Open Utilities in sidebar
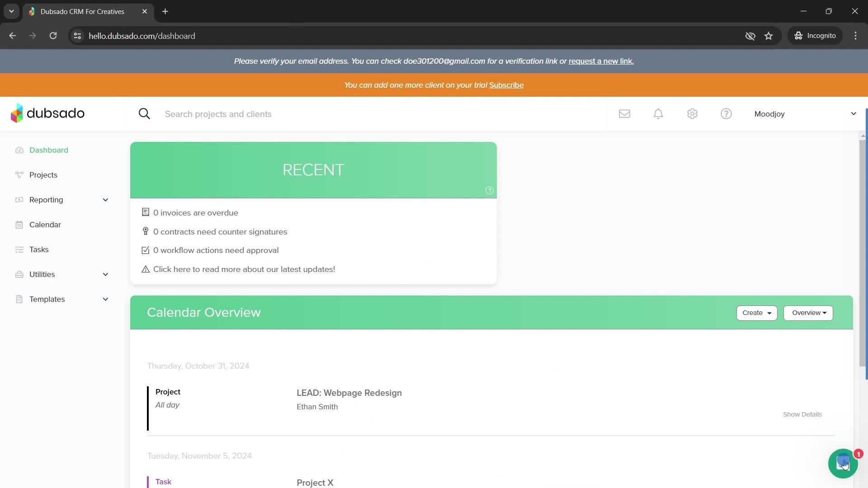 tap(42, 274)
